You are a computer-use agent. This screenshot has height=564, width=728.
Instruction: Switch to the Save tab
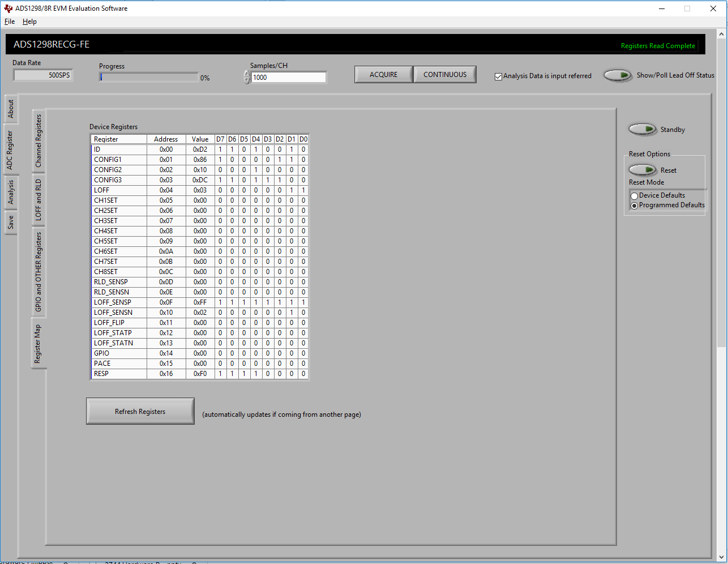click(x=11, y=223)
